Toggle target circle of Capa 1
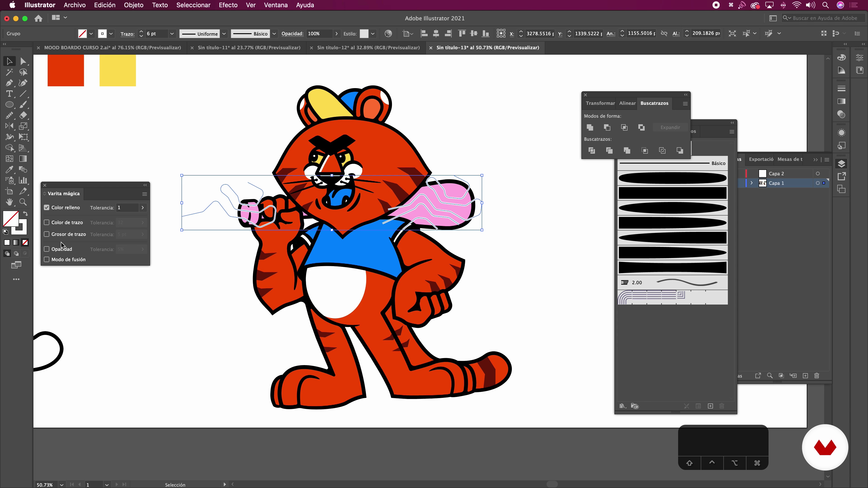Viewport: 868px width, 488px height. click(x=817, y=183)
